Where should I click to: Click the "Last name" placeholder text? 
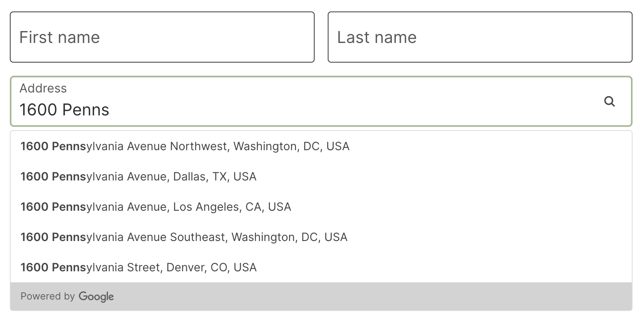377,37
